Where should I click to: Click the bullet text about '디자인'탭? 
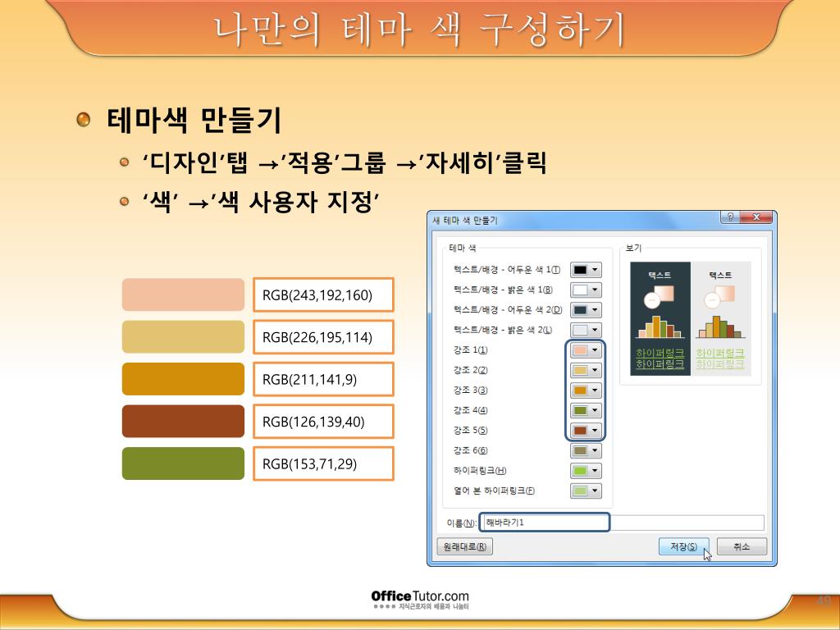click(x=345, y=162)
